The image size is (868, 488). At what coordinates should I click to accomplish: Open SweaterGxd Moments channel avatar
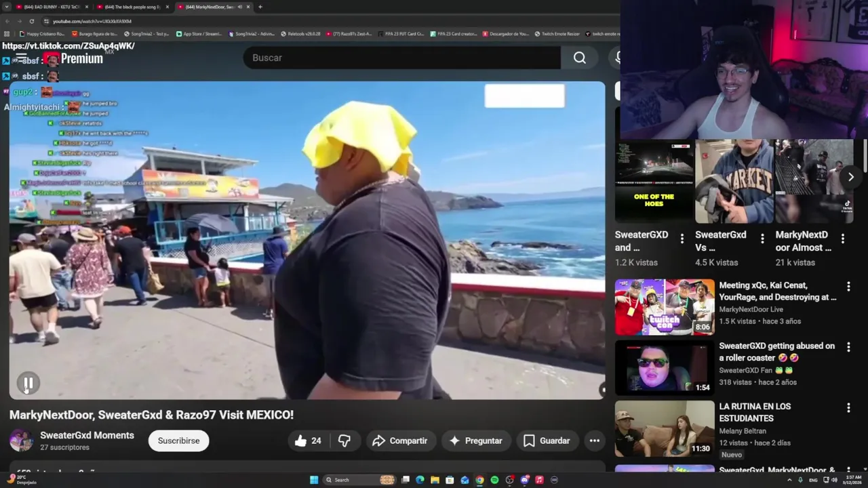(x=21, y=441)
